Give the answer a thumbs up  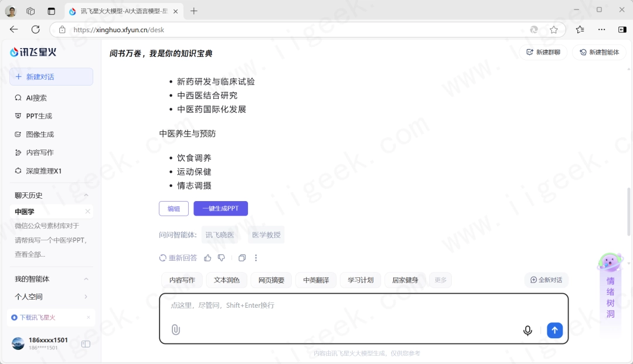click(x=207, y=257)
